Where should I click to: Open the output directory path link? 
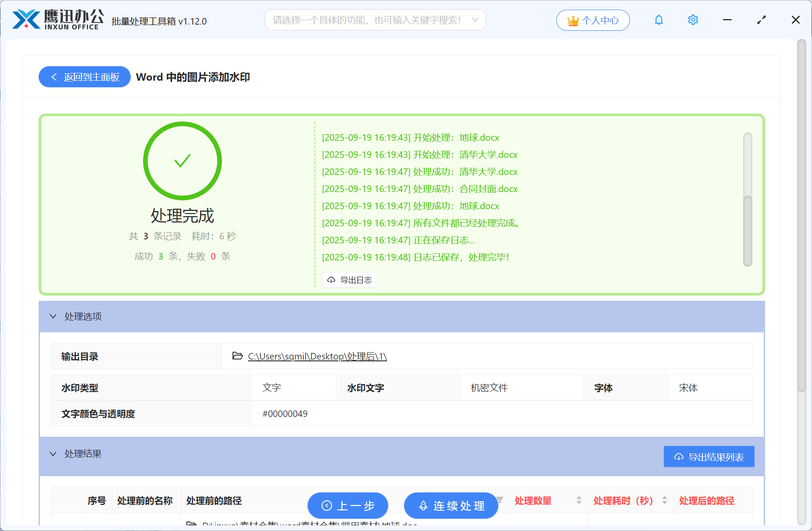click(x=317, y=356)
